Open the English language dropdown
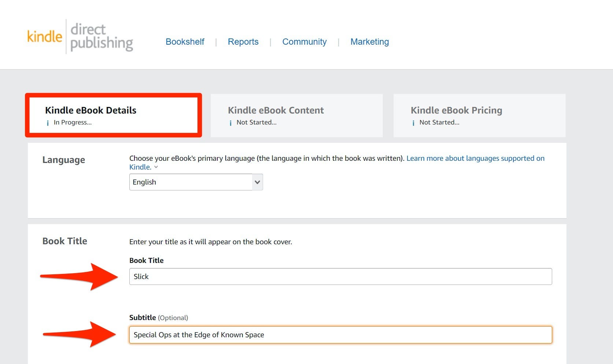The height and width of the screenshot is (364, 613). coord(196,182)
